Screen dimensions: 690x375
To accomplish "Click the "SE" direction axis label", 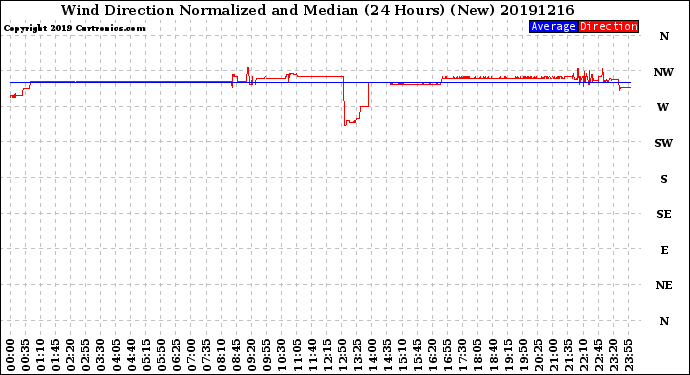I will point(664,214).
